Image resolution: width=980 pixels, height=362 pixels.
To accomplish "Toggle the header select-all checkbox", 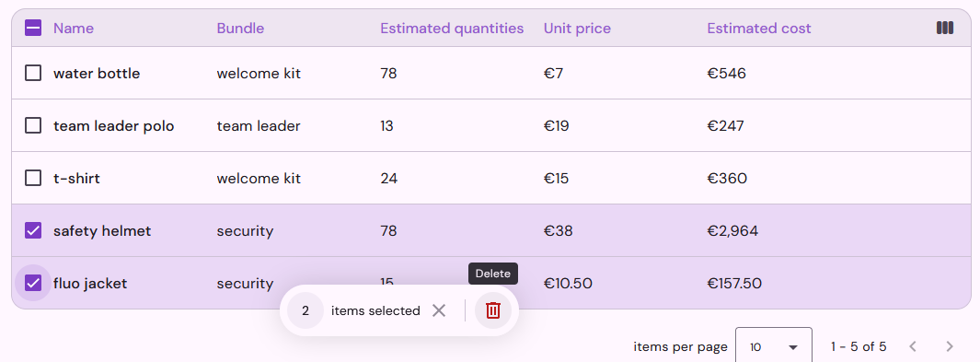I will pyautogui.click(x=33, y=28).
